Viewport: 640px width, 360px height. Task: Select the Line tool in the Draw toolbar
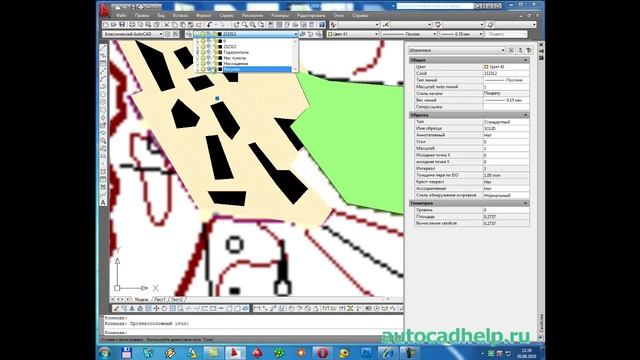click(x=103, y=48)
